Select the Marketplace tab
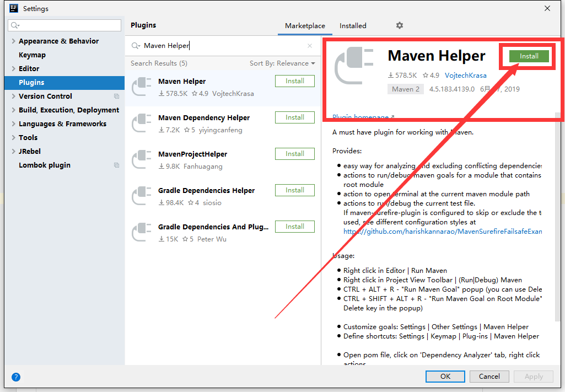565x392 pixels. (x=305, y=25)
